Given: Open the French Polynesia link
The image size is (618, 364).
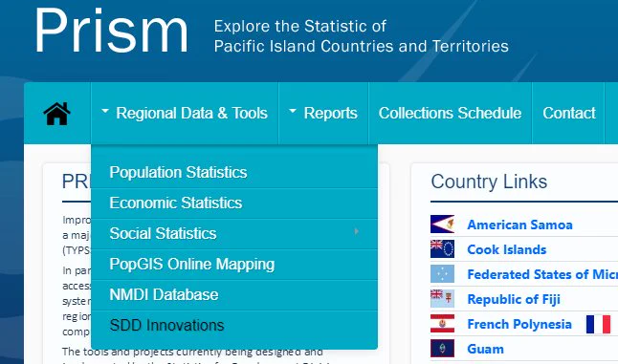Looking at the screenshot, I should click(519, 324).
